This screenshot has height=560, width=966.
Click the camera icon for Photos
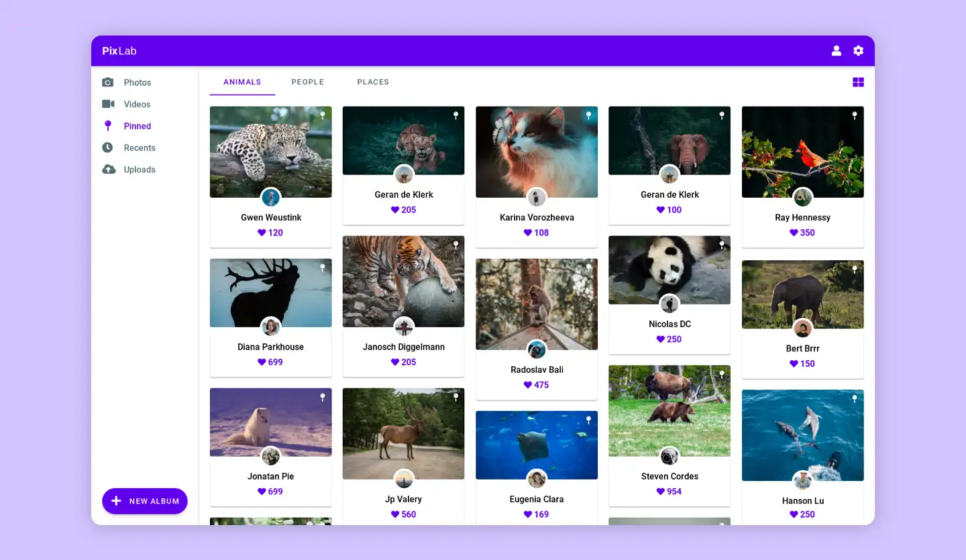coord(108,82)
